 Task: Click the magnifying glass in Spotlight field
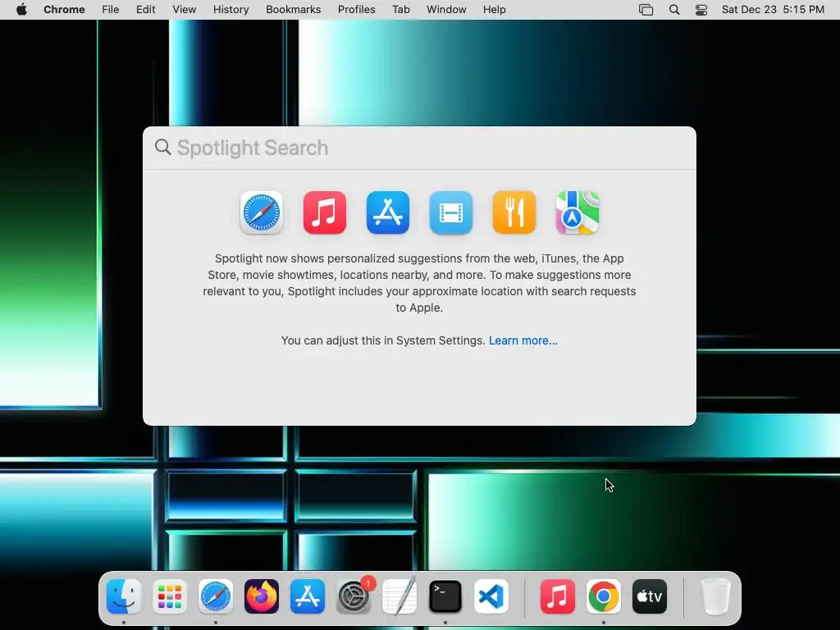click(163, 147)
